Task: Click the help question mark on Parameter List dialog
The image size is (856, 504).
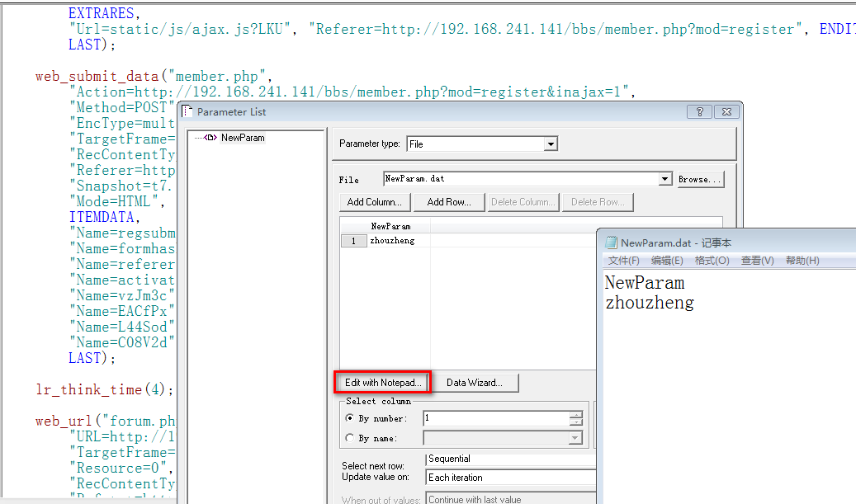Action: [x=699, y=111]
